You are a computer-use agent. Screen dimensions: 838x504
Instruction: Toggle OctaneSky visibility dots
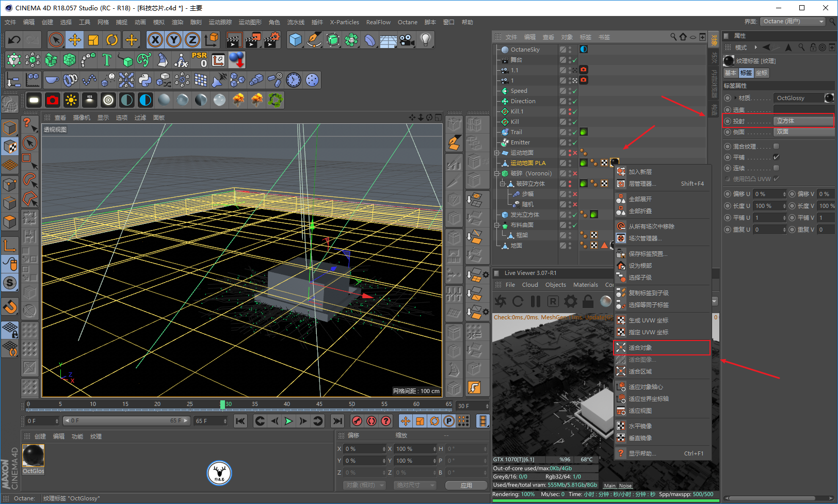click(570, 50)
